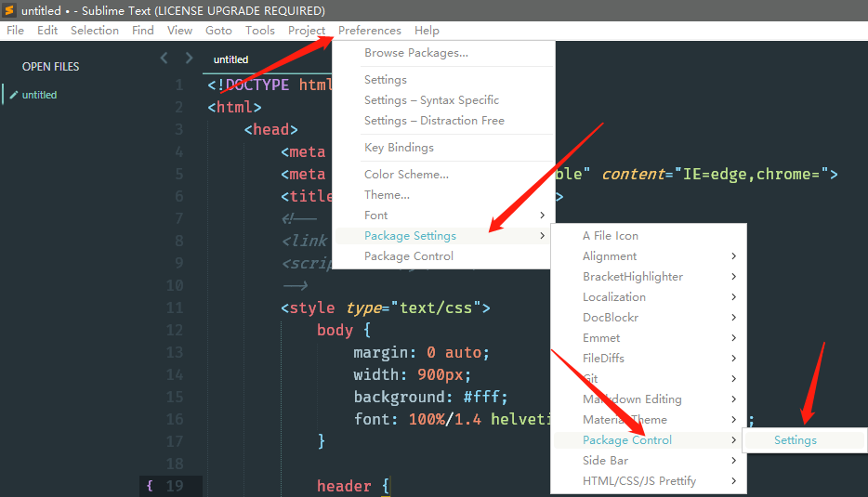
Task: Click the Package Settings submenu arrow
Action: [542, 236]
